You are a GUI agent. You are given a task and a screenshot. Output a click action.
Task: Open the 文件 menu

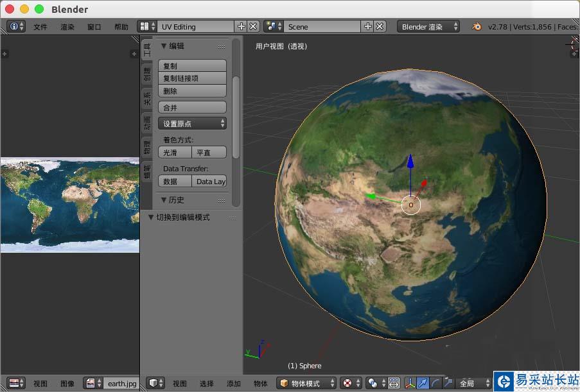tap(40, 27)
